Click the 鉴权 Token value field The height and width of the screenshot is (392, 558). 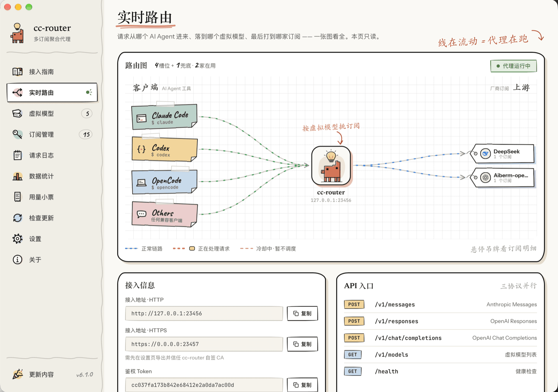[204, 385]
